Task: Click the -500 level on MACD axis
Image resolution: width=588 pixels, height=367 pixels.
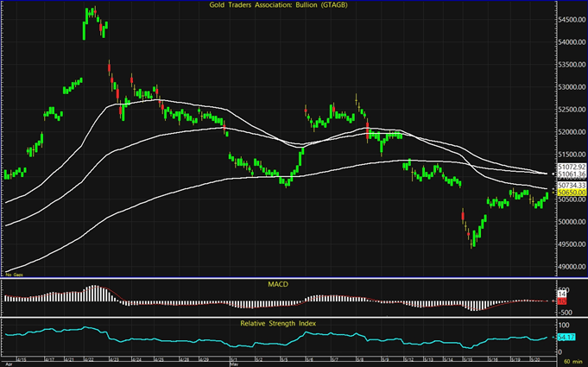Action: [566, 310]
